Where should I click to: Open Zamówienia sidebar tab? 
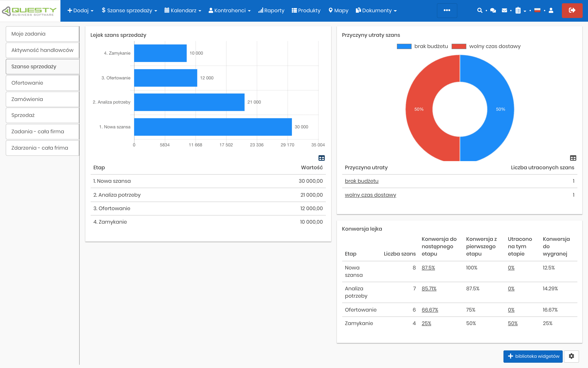pyautogui.click(x=42, y=99)
